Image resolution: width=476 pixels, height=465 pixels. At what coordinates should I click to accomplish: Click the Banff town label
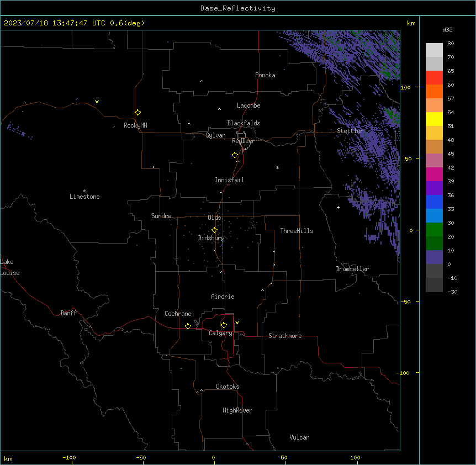(68, 313)
